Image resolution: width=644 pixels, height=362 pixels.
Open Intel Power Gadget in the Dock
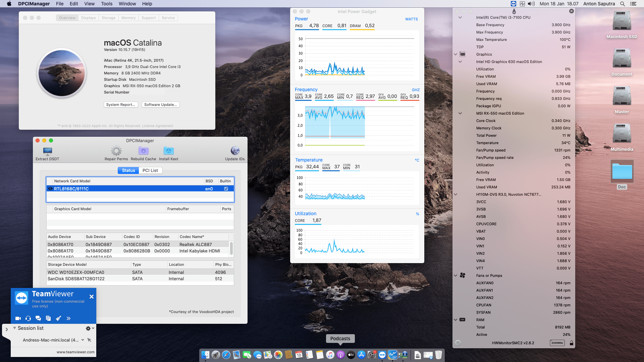[393, 355]
